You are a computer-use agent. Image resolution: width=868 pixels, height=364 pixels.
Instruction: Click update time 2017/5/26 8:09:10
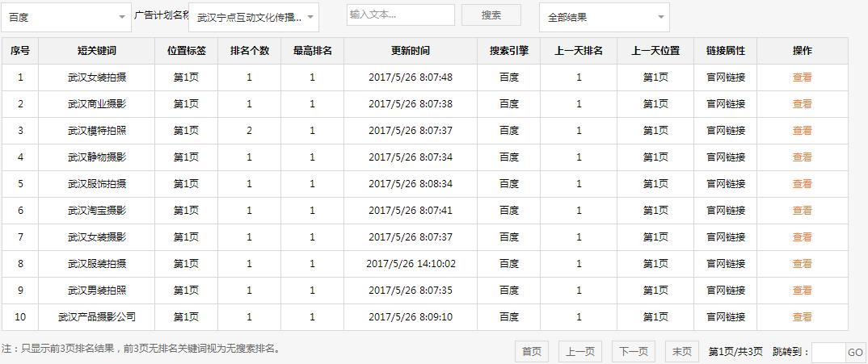(x=411, y=317)
